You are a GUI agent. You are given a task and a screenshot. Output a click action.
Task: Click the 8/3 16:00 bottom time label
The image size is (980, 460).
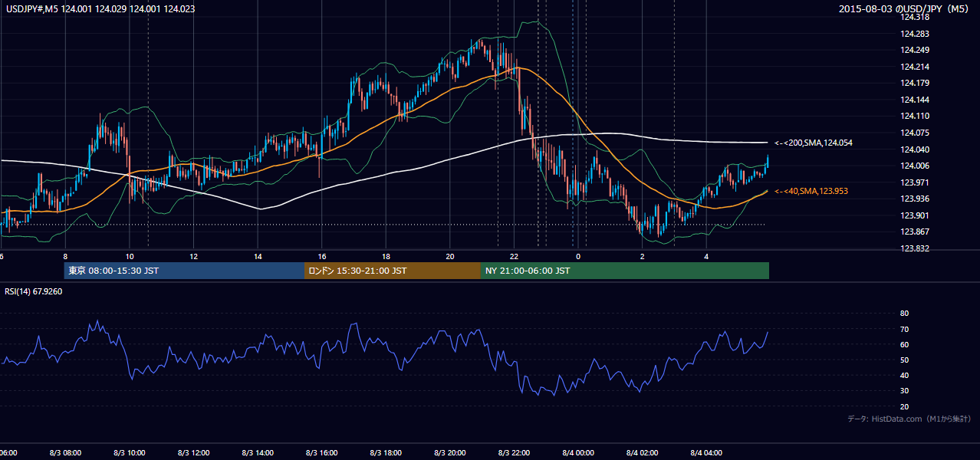tap(321, 453)
